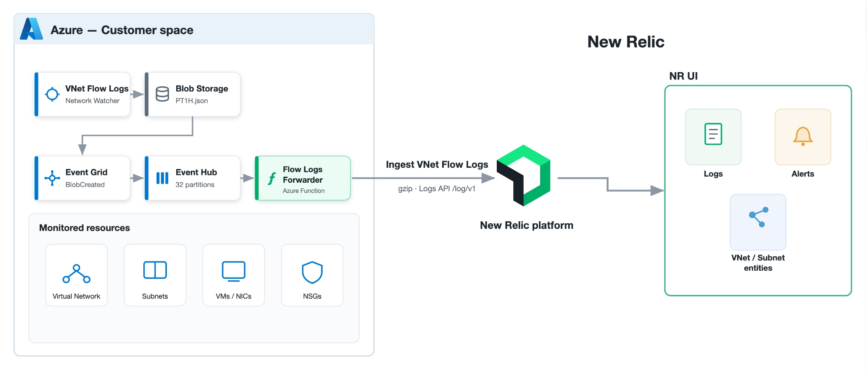Click "gzip · Logs API /log/v1" text
The height and width of the screenshot is (371, 868).
(437, 188)
